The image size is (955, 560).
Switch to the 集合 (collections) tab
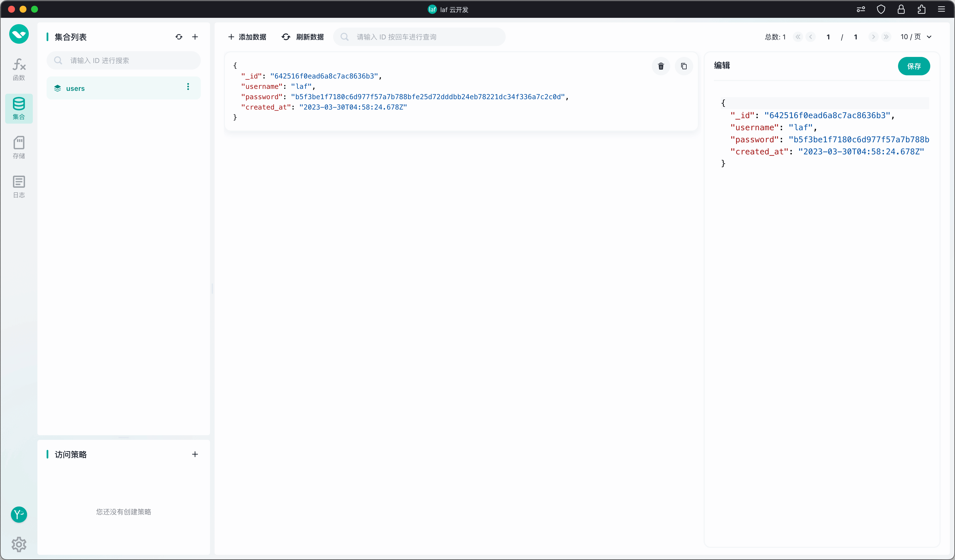(19, 108)
